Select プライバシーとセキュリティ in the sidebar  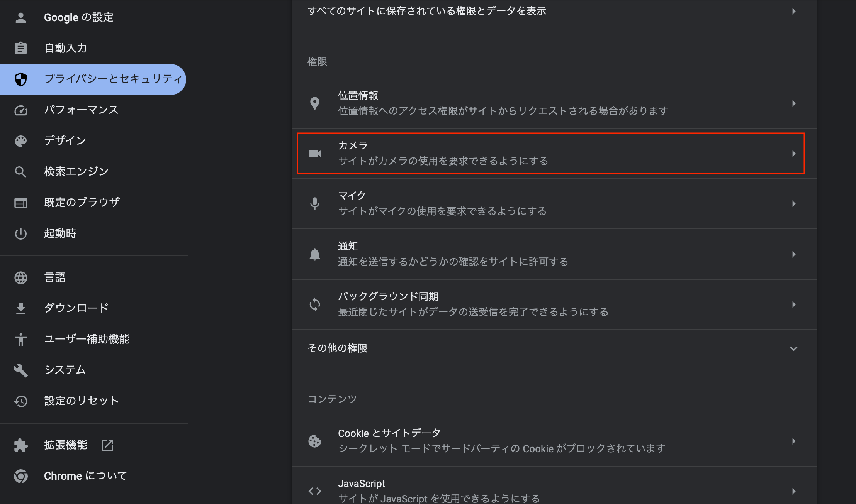pyautogui.click(x=93, y=79)
